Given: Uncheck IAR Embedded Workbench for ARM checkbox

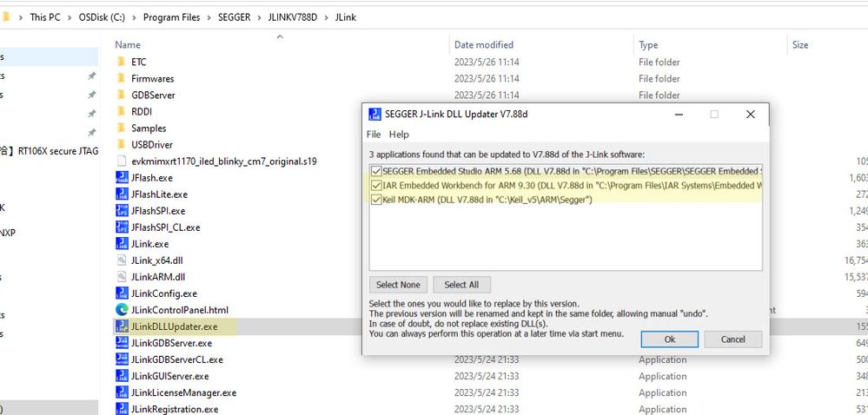Looking at the screenshot, I should click(376, 186).
